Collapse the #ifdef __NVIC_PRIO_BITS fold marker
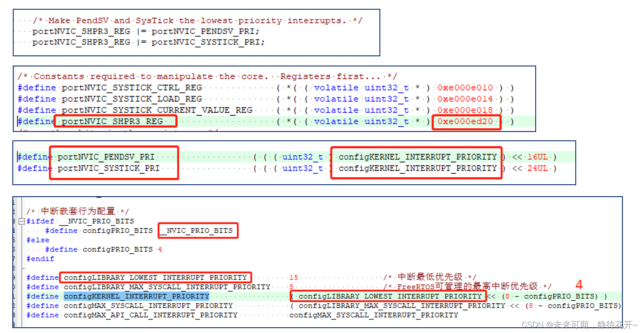 [x=21, y=221]
